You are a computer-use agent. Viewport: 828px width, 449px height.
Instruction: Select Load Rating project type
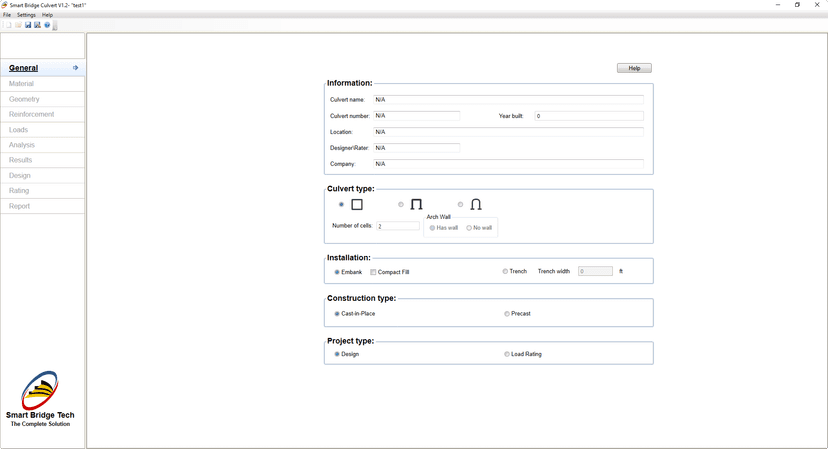click(x=507, y=354)
